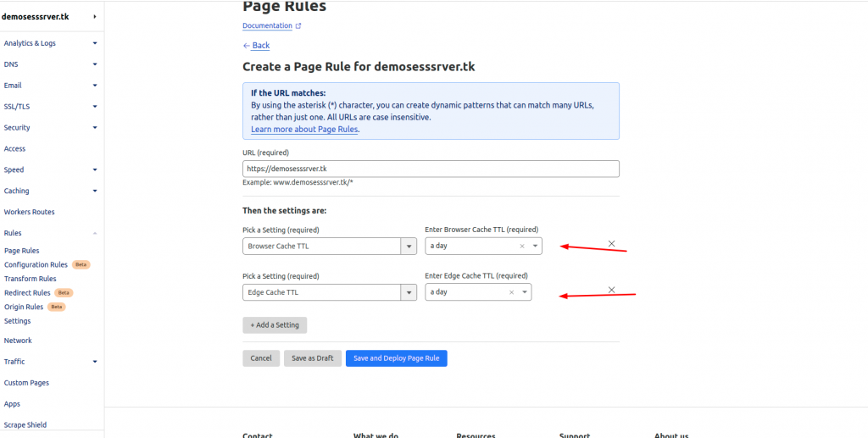
Task: Open the Edge Cache TTL duration dropdown arrow
Action: click(524, 292)
